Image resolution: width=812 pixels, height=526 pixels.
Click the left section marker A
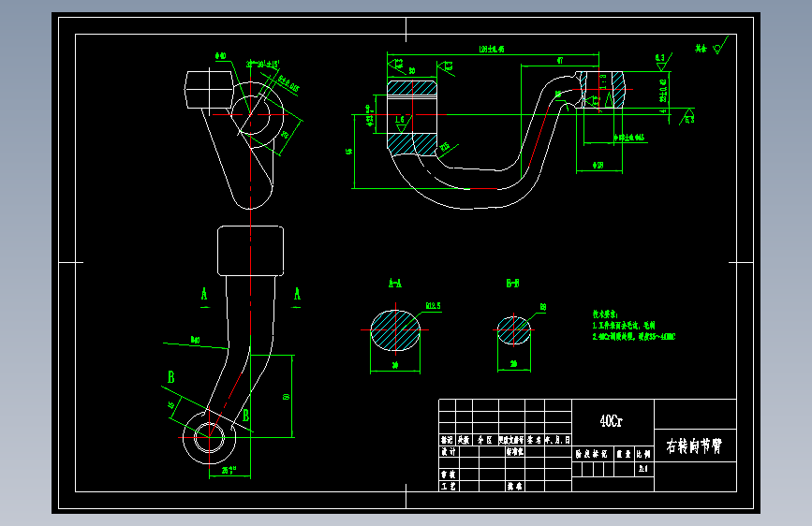tap(204, 294)
